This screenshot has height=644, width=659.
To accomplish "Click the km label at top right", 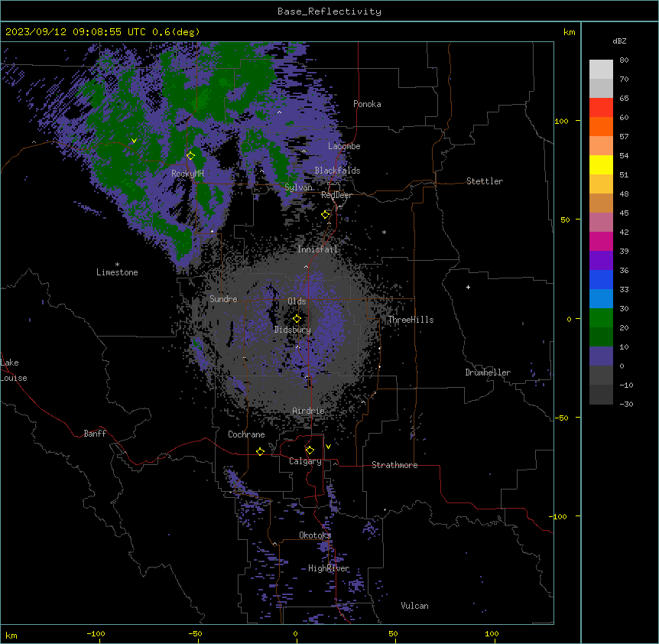I will click(569, 32).
